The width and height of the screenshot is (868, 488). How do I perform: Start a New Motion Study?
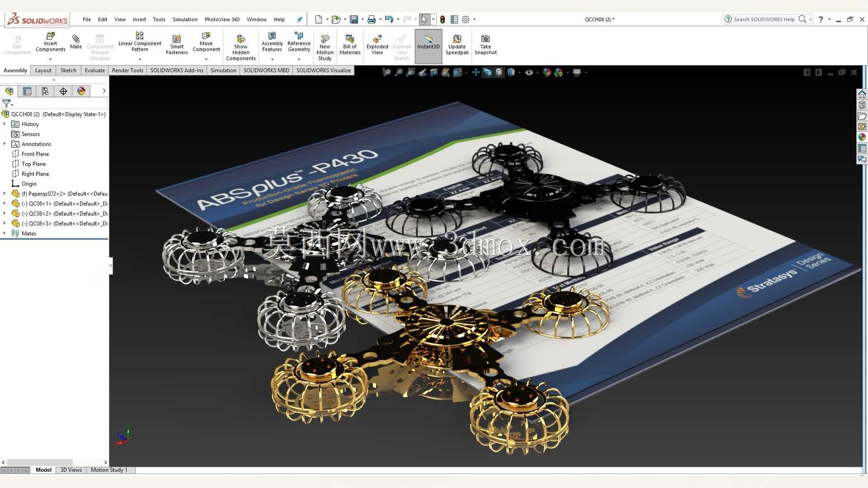pyautogui.click(x=325, y=47)
